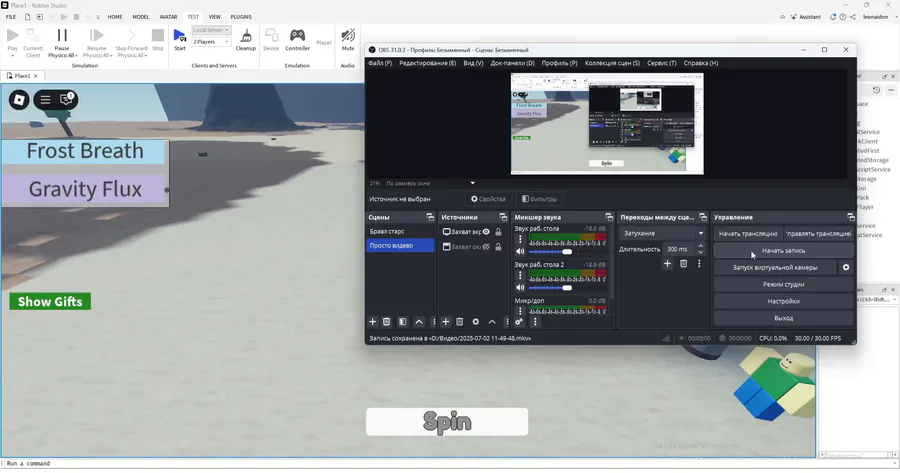This screenshot has height=473, width=900.
Task: Click Show Gifts green button
Action: click(x=50, y=301)
